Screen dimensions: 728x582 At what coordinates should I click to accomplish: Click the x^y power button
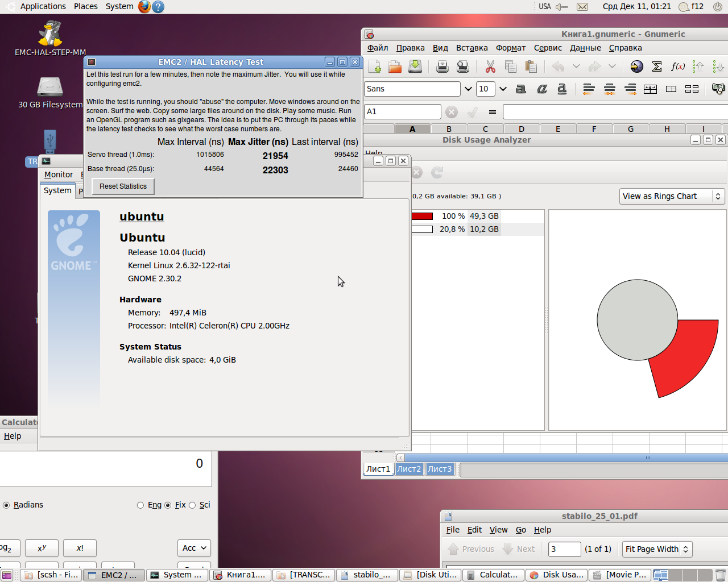tap(42, 548)
